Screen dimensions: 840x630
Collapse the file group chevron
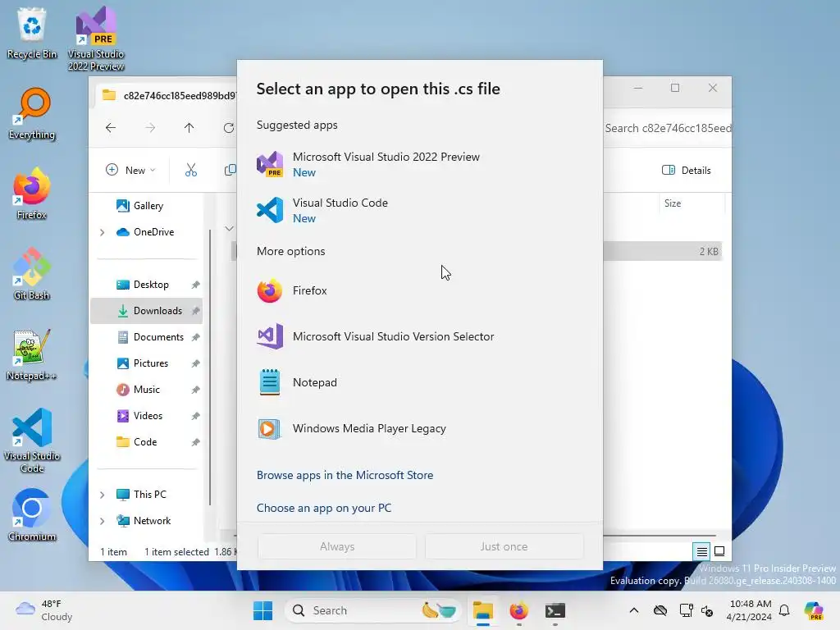(x=230, y=229)
